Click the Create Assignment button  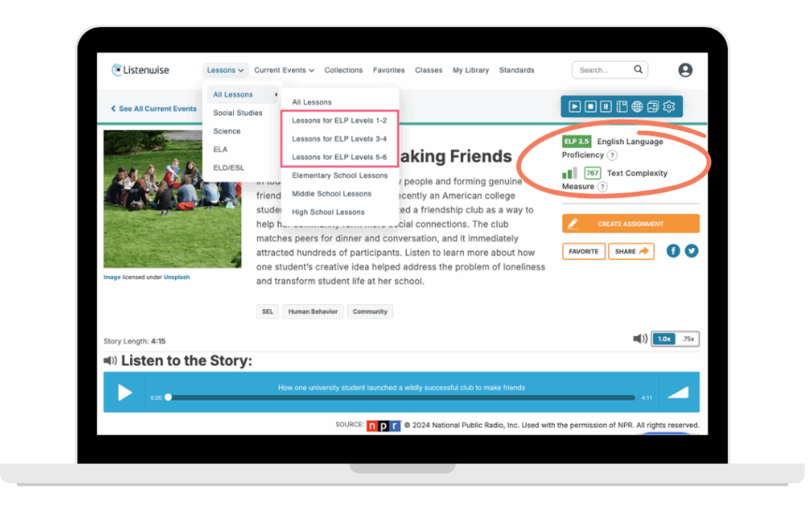tap(630, 223)
